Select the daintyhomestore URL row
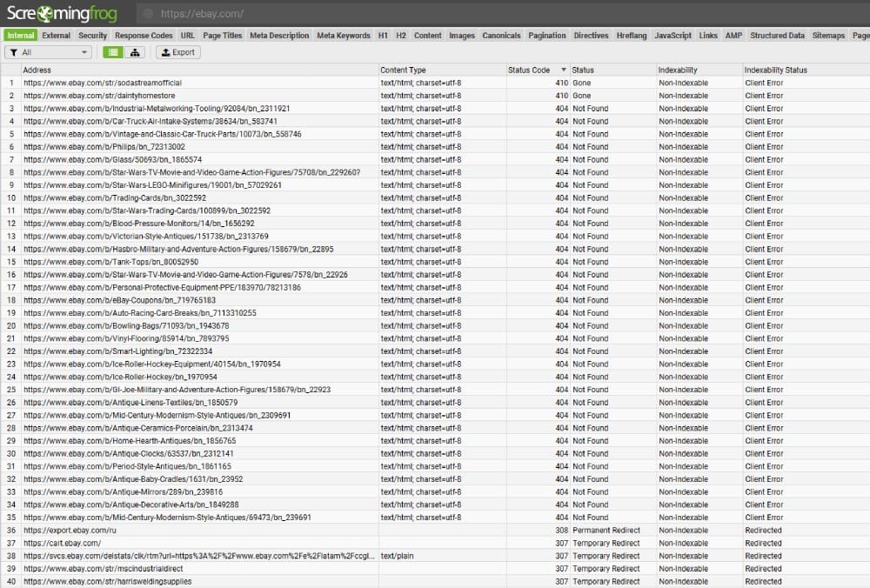 click(99, 96)
